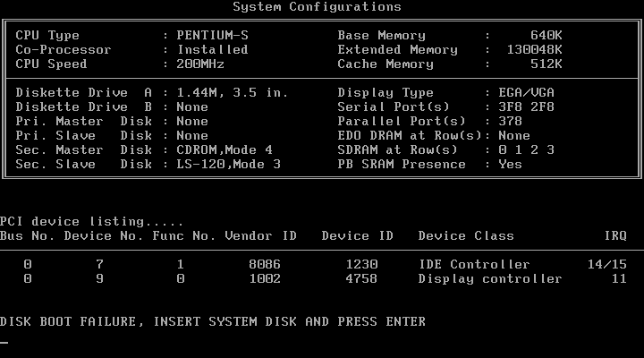This screenshot has height=358, width=644.
Task: Select the 200MHz CPU Speed value
Action: pyautogui.click(x=200, y=64)
